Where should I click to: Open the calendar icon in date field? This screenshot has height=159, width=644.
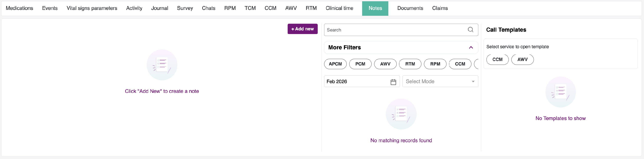coord(393,82)
